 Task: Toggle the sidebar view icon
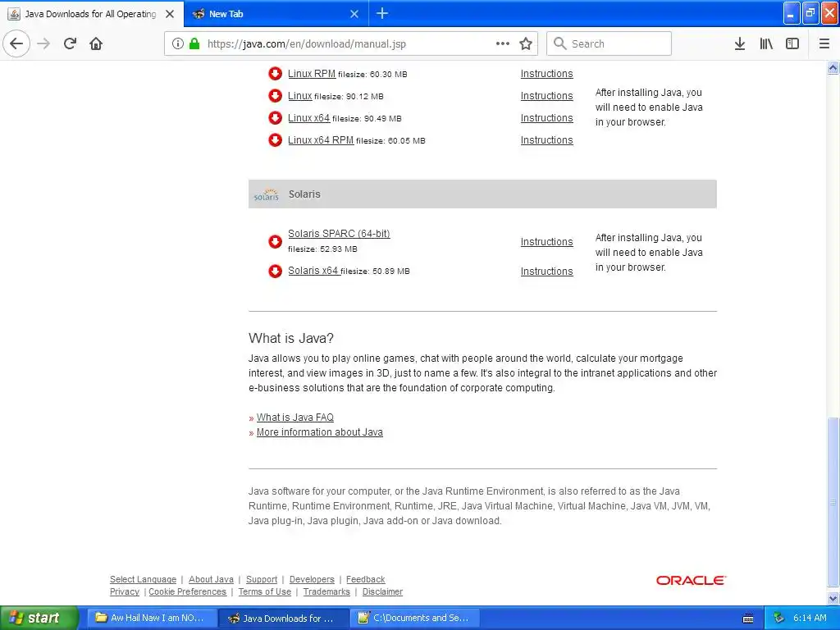[792, 43]
